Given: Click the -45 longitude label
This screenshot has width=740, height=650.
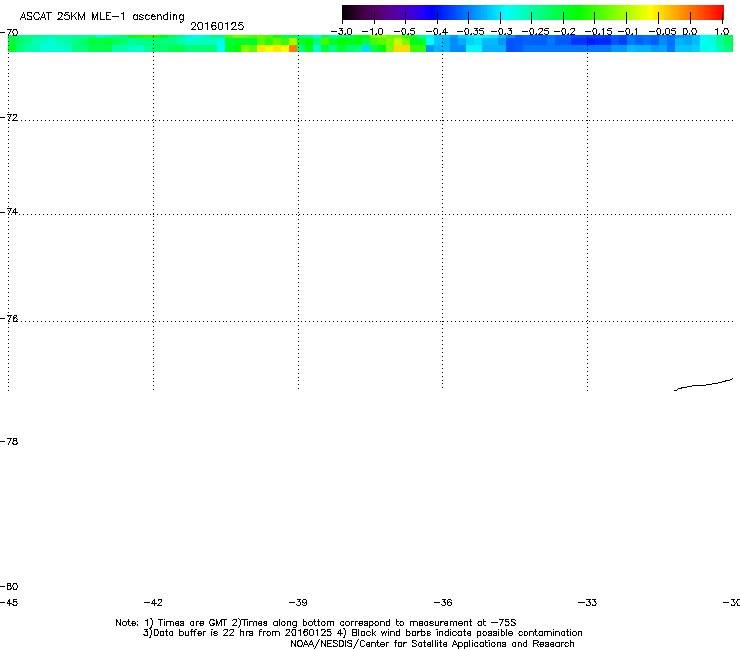Looking at the screenshot, I should (9, 602).
